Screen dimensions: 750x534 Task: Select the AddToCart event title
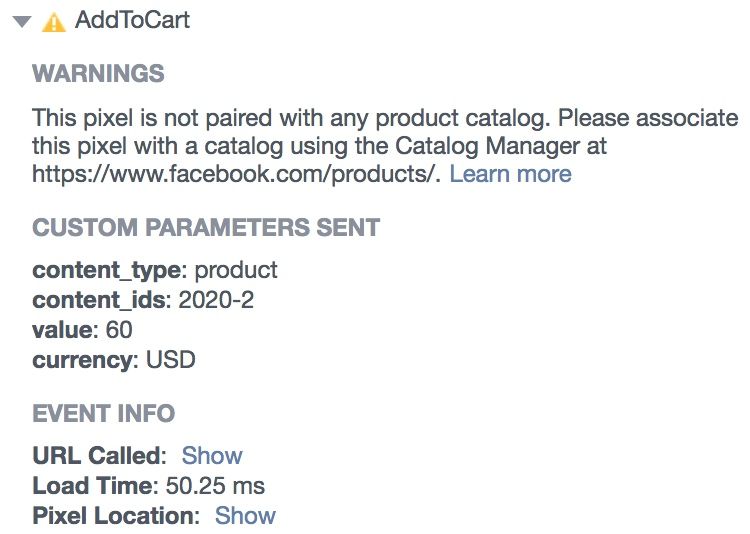tap(132, 20)
